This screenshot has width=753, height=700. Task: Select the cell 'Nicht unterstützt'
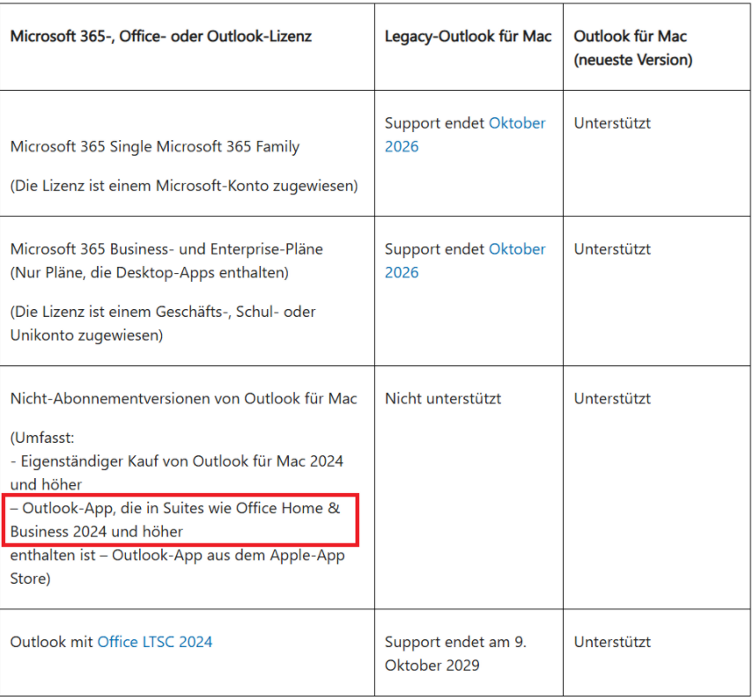pos(443,399)
